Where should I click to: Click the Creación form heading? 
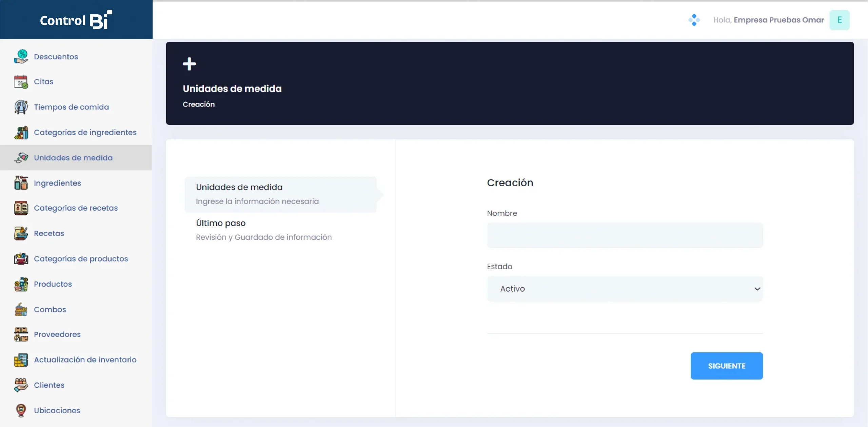(510, 183)
